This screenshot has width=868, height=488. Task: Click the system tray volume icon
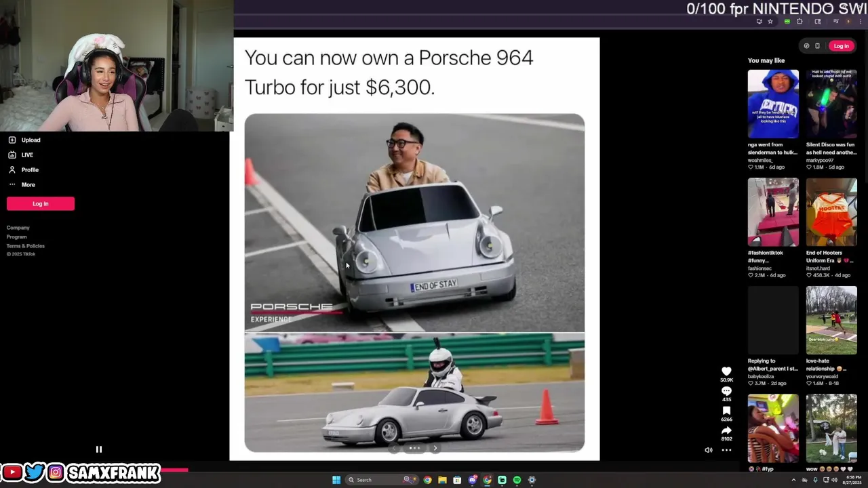pos(834,480)
